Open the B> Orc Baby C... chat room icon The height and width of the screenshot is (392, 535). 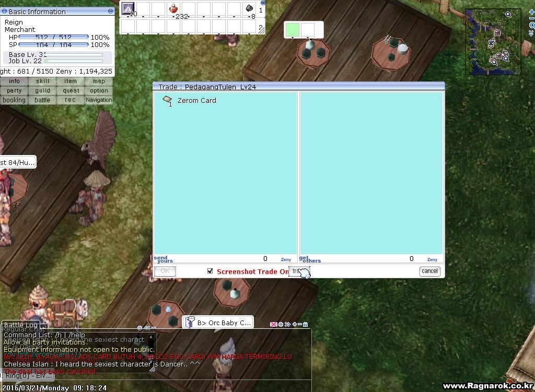point(190,322)
